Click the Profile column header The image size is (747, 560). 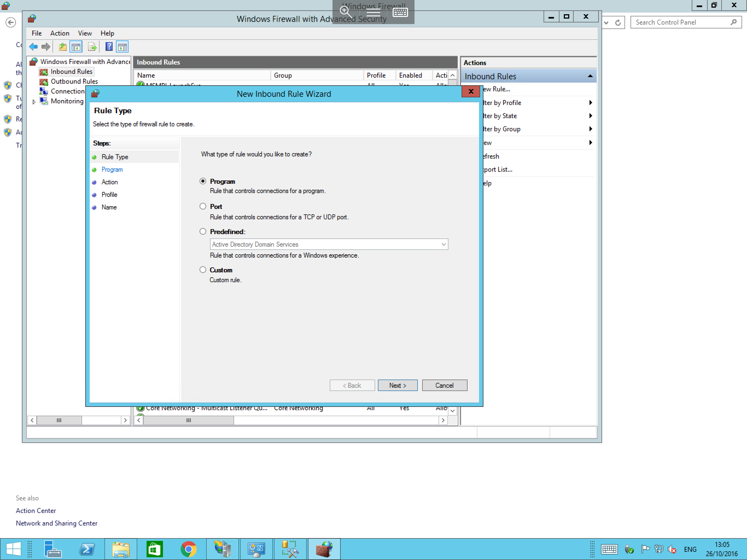380,75
